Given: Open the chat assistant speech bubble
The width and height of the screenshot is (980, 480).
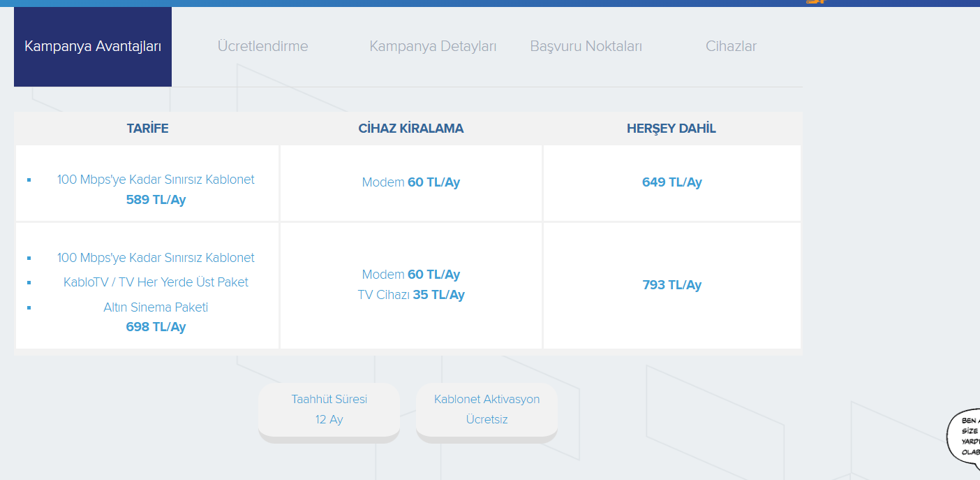Looking at the screenshot, I should pyautogui.click(x=965, y=436).
